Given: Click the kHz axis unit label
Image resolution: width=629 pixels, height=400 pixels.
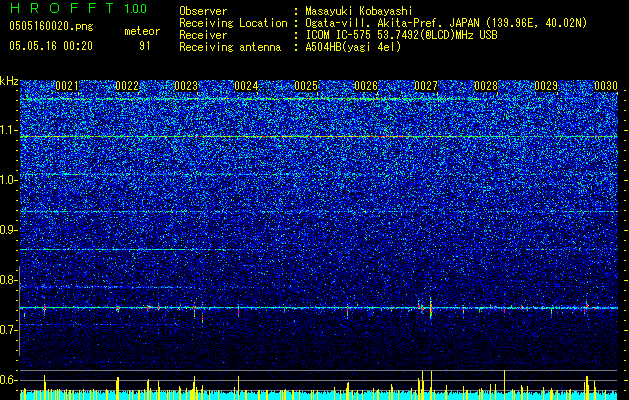Looking at the screenshot, I should pos(9,81).
